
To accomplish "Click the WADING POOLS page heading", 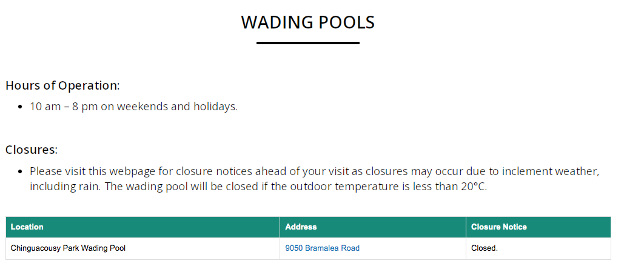I will click(x=307, y=22).
